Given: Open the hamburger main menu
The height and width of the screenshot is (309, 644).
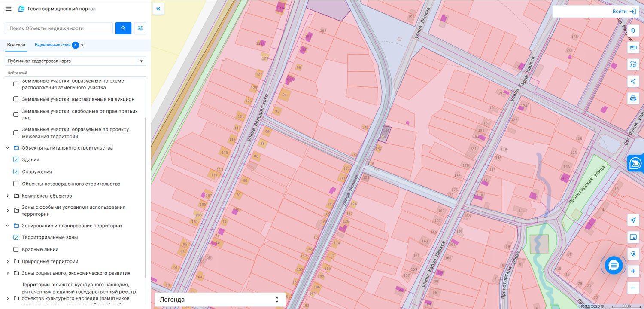Looking at the screenshot, I should 8,9.
